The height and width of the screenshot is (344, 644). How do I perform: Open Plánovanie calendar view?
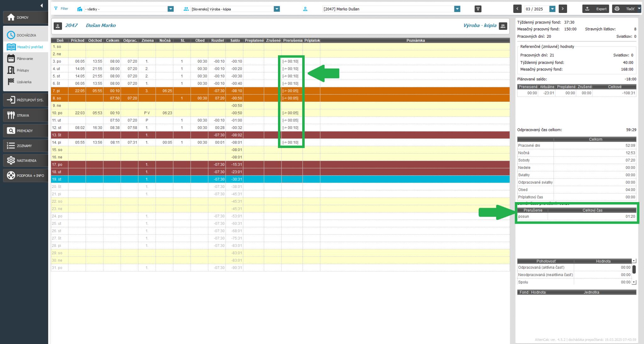click(24, 59)
